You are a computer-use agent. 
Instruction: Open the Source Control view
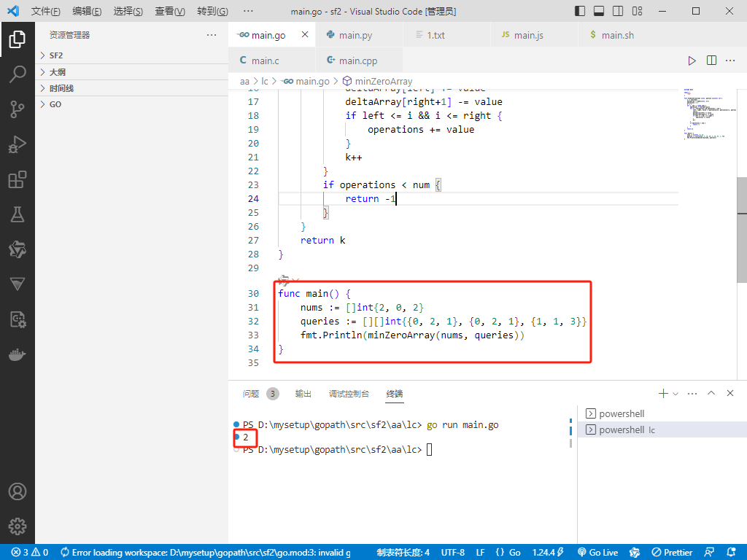18,109
